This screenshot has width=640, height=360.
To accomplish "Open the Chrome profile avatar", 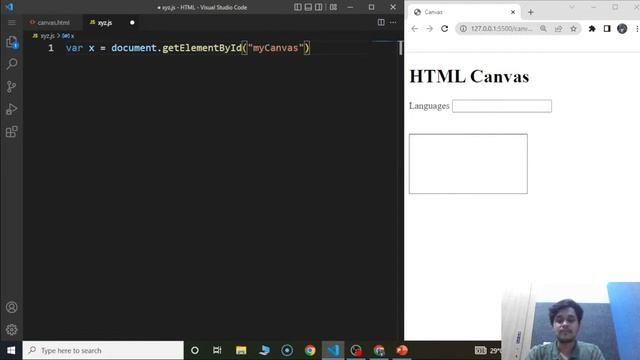I will (x=622, y=29).
